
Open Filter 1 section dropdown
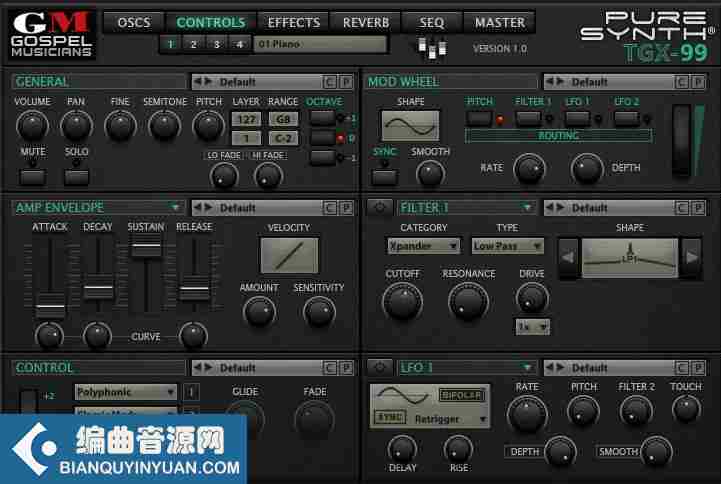(527, 208)
